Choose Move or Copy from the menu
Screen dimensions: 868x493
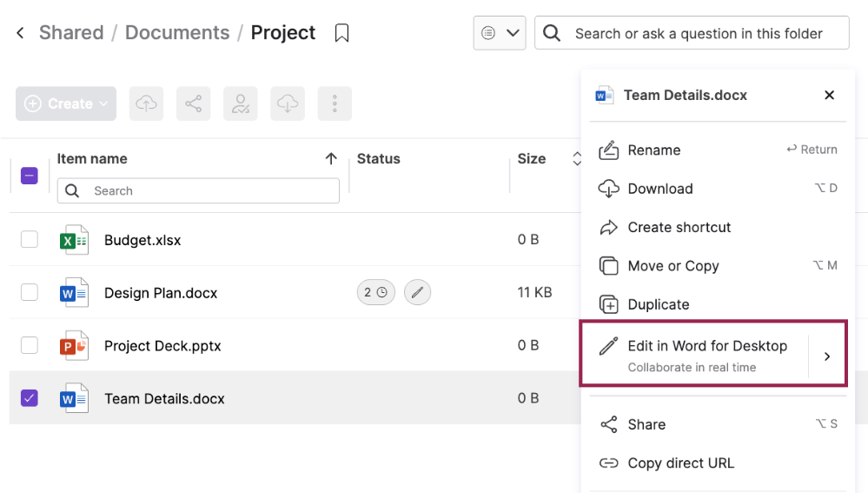pyautogui.click(x=718, y=266)
